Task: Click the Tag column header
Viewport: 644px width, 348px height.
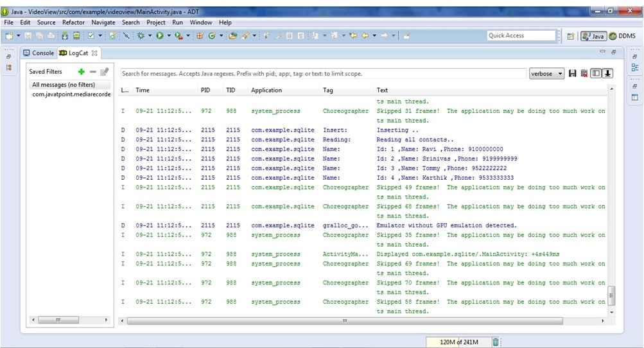Action: (347, 90)
